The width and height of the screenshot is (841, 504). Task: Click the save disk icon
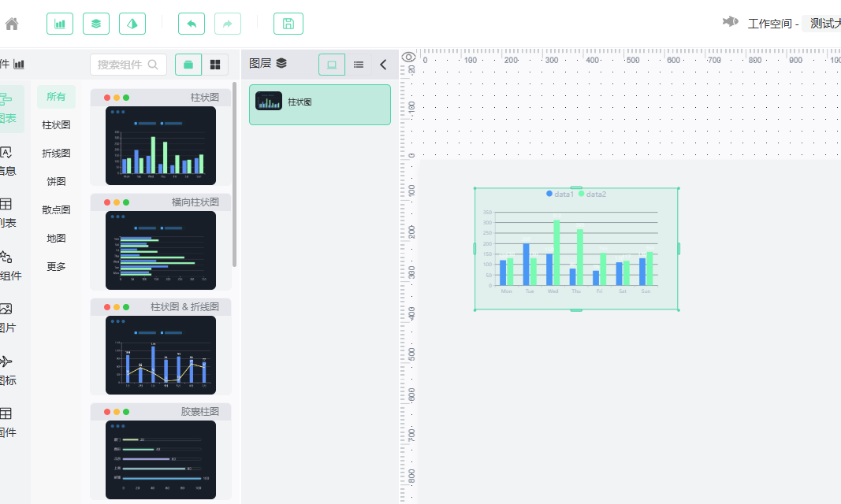point(288,24)
